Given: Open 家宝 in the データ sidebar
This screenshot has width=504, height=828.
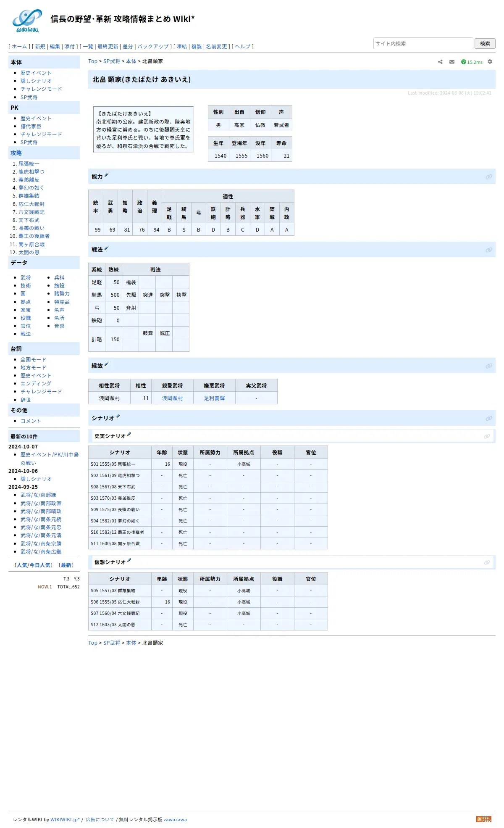Looking at the screenshot, I should [x=26, y=310].
